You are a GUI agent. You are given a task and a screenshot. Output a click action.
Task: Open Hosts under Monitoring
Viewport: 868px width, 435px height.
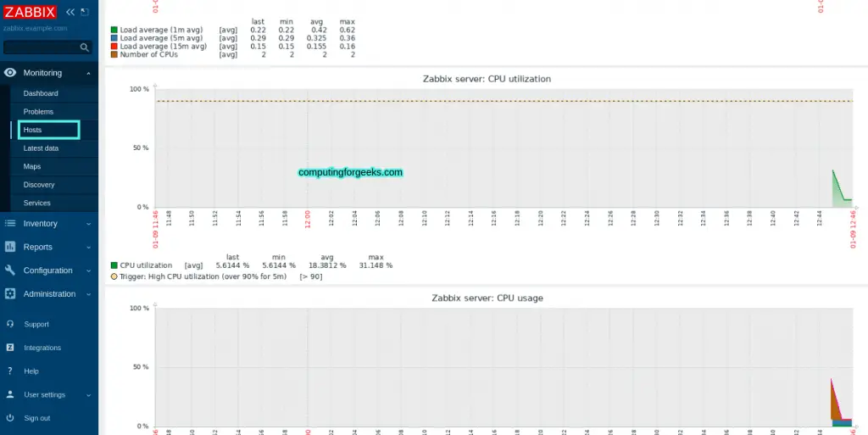pyautogui.click(x=33, y=130)
